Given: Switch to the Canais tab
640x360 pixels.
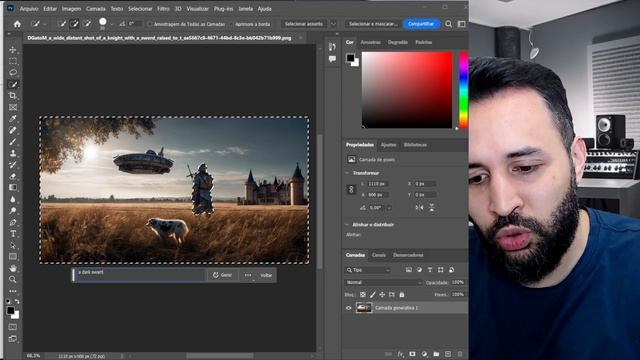Looking at the screenshot, I should pos(379,255).
